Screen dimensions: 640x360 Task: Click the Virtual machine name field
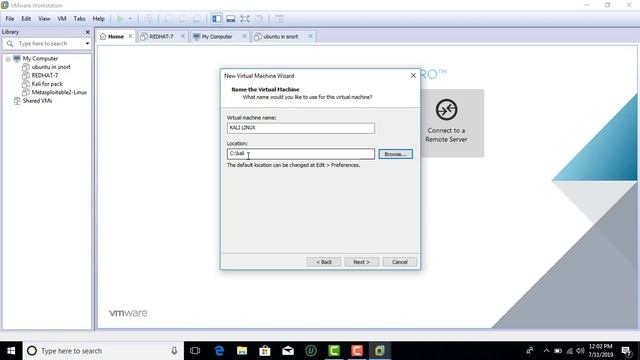point(301,128)
